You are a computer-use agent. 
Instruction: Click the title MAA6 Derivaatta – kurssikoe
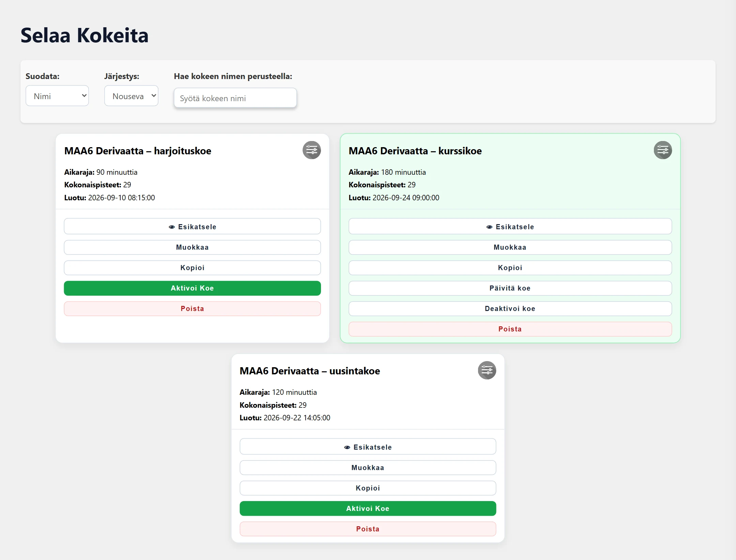click(415, 151)
